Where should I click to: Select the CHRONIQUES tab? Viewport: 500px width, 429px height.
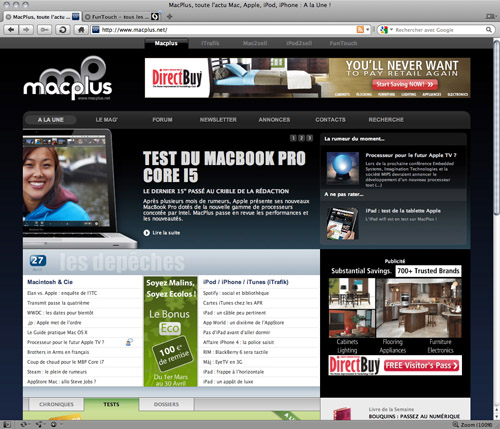tap(56, 404)
